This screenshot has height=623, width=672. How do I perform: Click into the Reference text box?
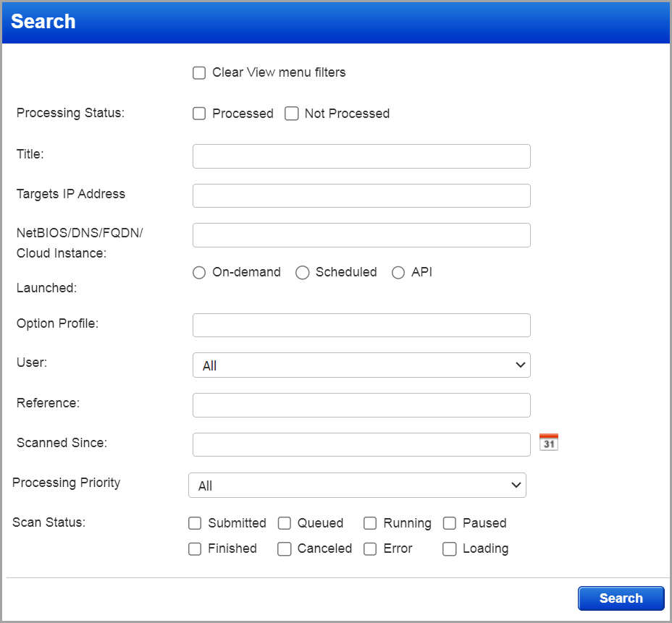tap(361, 405)
